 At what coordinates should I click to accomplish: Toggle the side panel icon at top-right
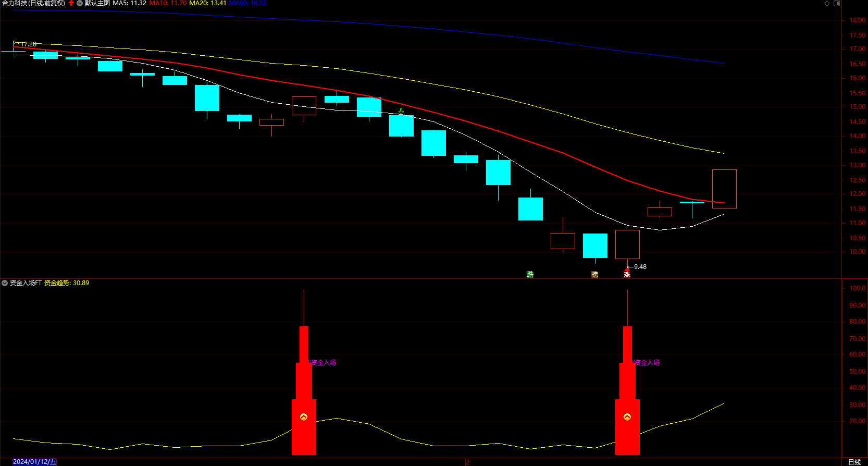(x=837, y=3)
